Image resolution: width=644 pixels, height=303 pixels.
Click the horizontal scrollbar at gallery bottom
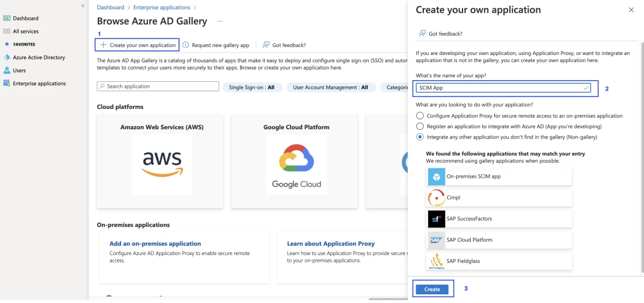tap(388, 299)
